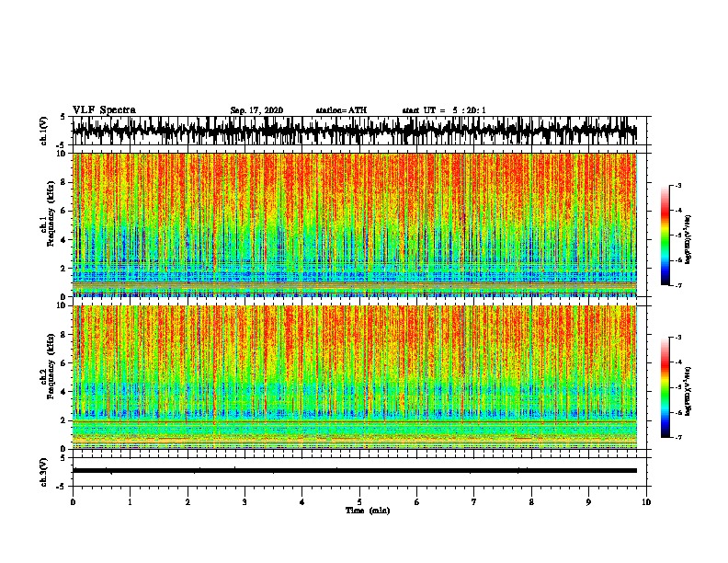Screen dimensions: 728x563
Task: Click the ch.1 color scale bar
Action: [x=665, y=236]
